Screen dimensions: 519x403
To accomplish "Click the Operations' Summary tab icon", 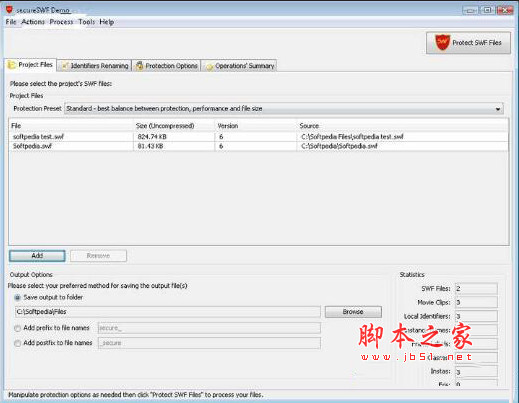I will [x=209, y=66].
